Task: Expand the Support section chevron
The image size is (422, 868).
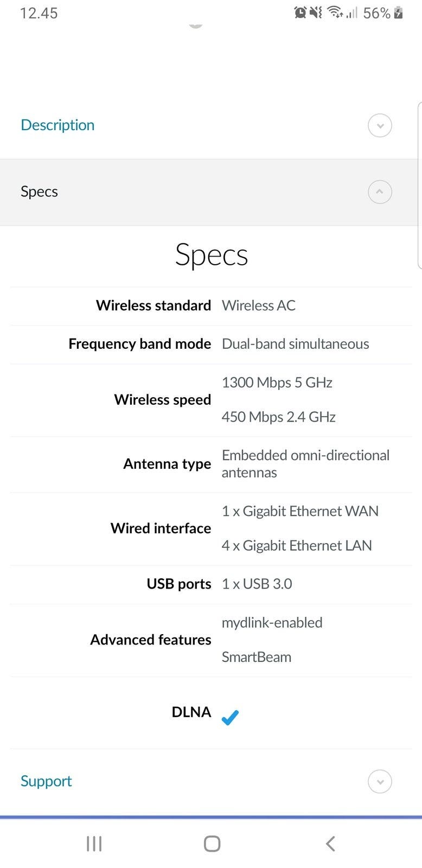Action: (380, 782)
